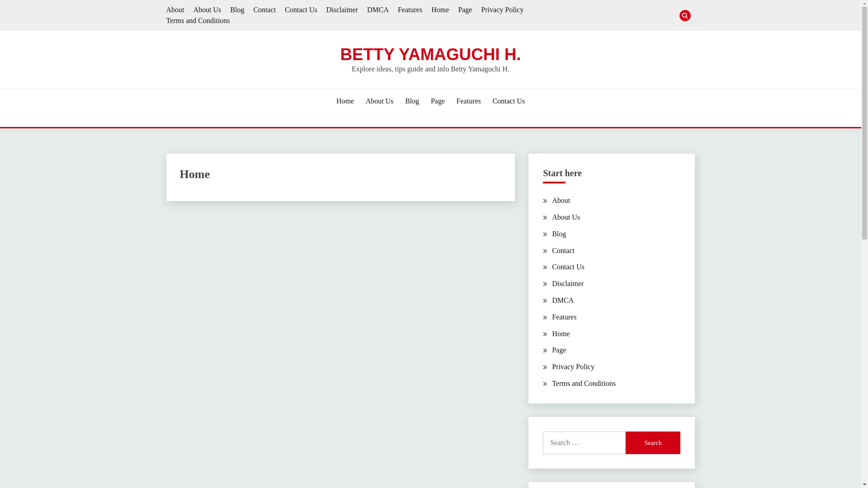Open Privacy Policy in Start here sidebar
This screenshot has height=488, width=868.
[x=573, y=367]
